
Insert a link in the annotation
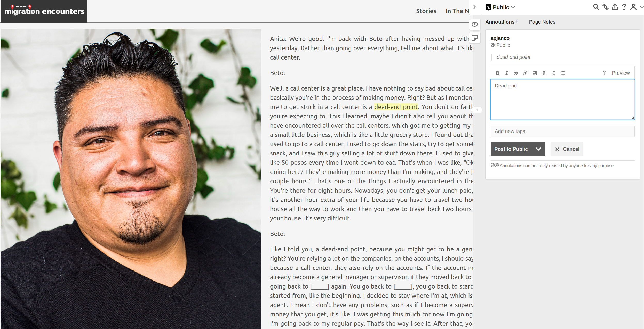pos(525,73)
